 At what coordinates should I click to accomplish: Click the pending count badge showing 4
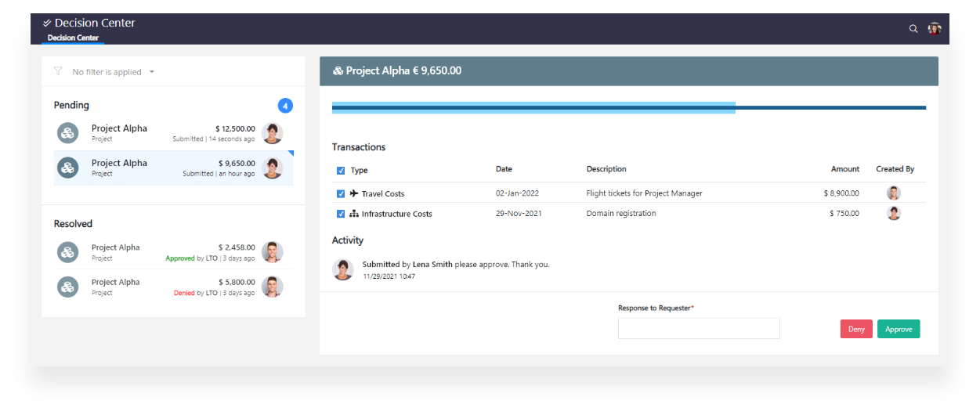tap(285, 106)
